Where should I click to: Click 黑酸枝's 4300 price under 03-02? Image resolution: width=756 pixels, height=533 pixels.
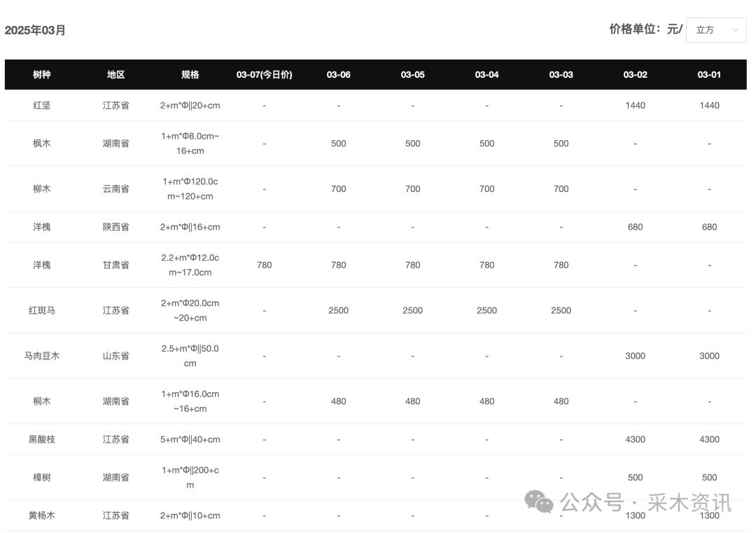pyautogui.click(x=636, y=439)
